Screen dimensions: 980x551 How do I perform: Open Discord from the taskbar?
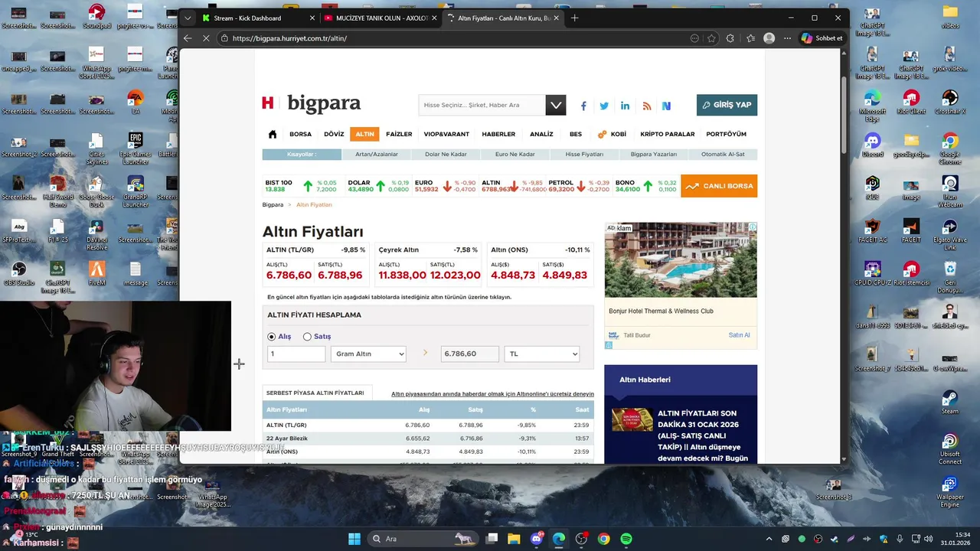click(537, 539)
